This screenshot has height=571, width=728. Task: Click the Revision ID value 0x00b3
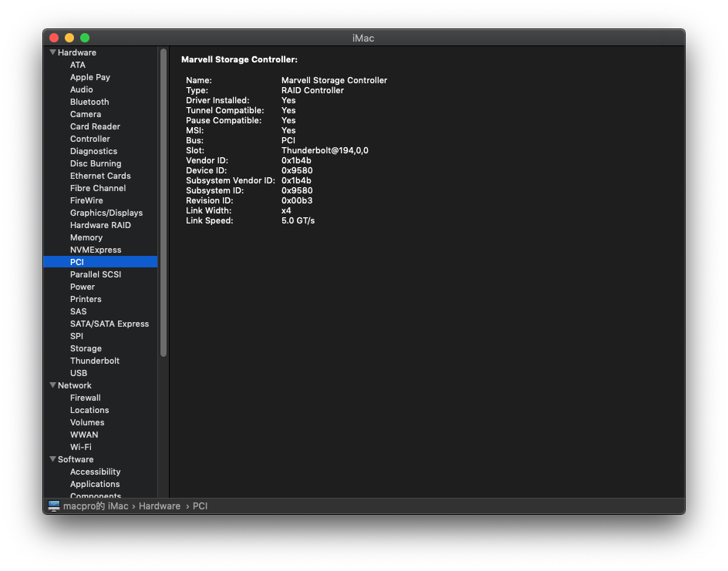pos(297,200)
